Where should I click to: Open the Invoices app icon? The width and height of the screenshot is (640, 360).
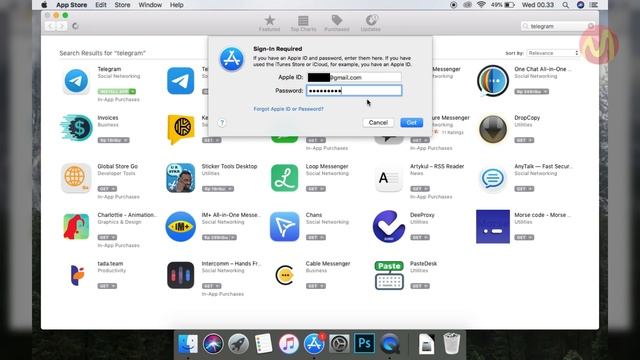coord(76,129)
